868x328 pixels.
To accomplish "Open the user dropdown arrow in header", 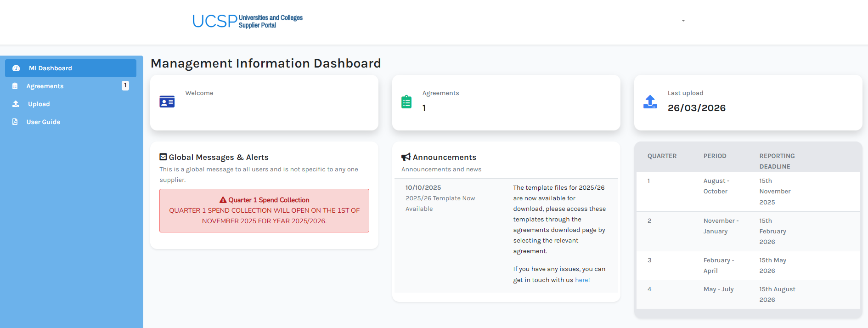I will [x=683, y=21].
